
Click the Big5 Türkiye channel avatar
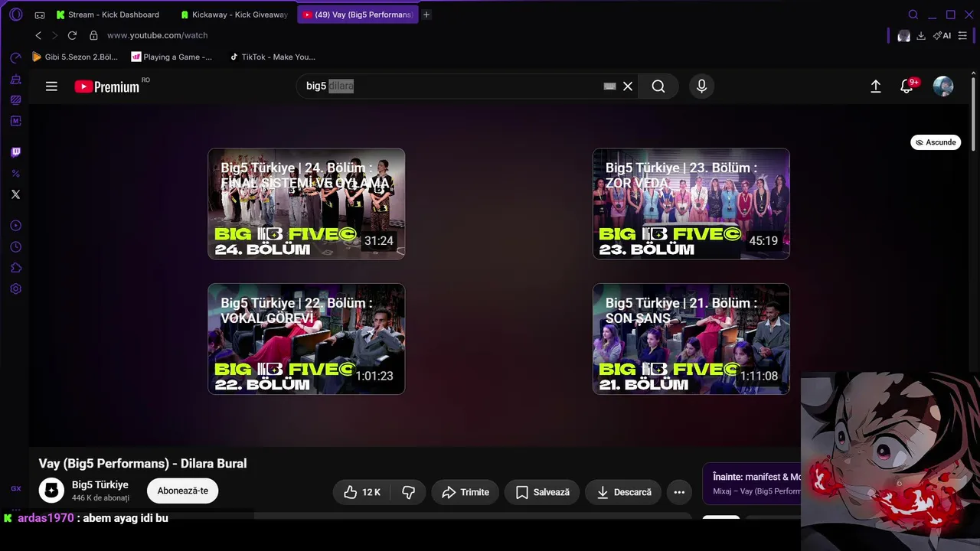(x=52, y=491)
